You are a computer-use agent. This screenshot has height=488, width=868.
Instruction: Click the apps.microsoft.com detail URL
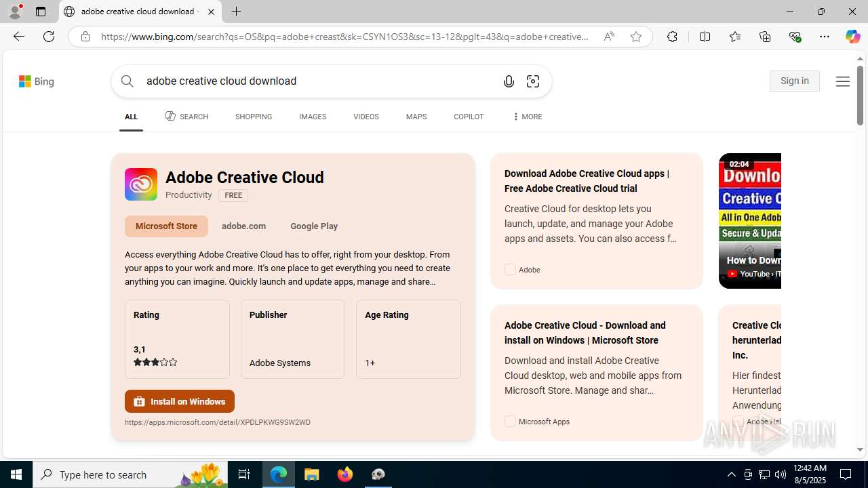tap(218, 422)
